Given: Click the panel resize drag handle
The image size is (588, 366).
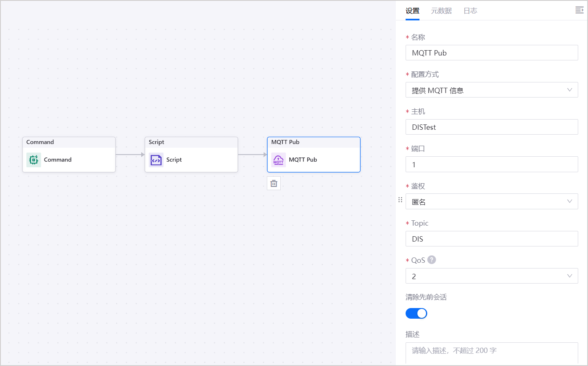Looking at the screenshot, I should pyautogui.click(x=400, y=200).
